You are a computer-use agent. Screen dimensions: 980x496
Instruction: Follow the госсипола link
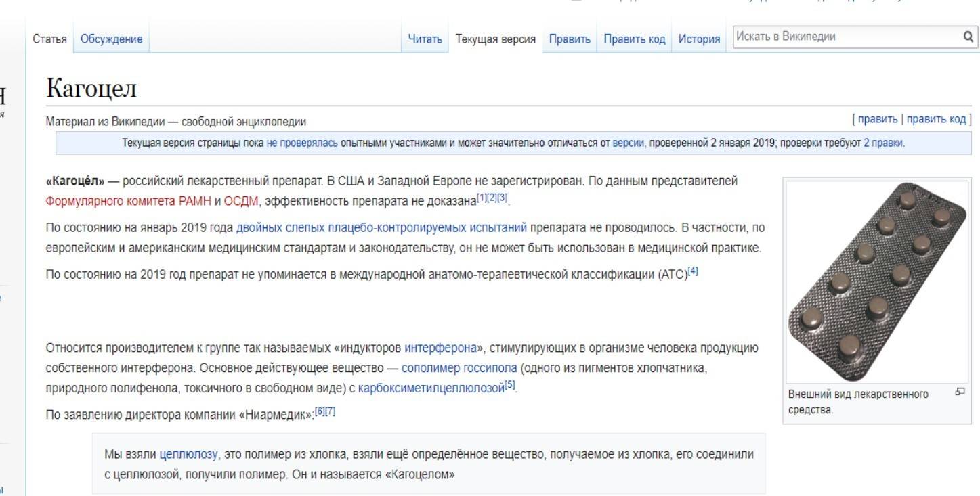[490, 369]
